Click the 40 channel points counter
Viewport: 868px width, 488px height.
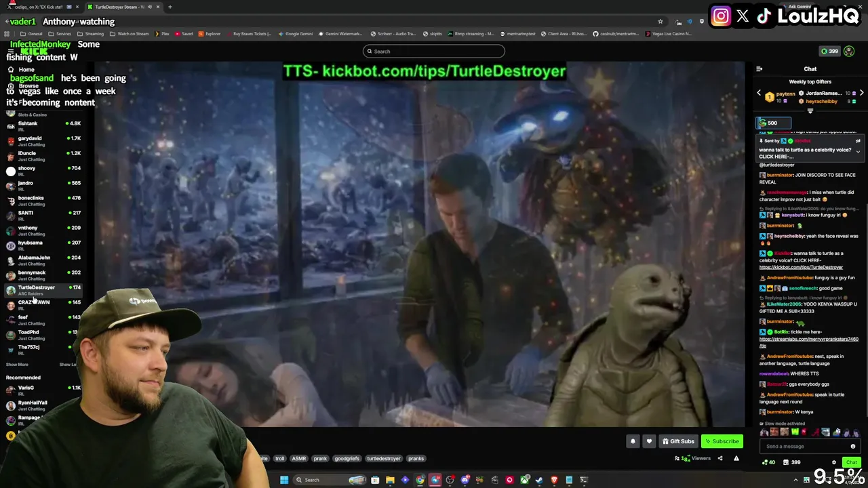point(768,462)
